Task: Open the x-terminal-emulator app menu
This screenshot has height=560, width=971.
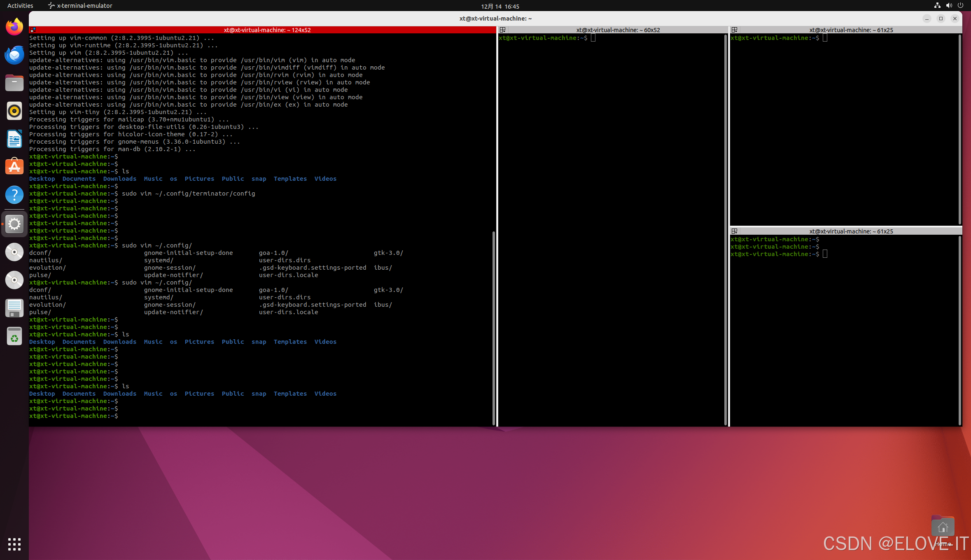Action: (80, 6)
